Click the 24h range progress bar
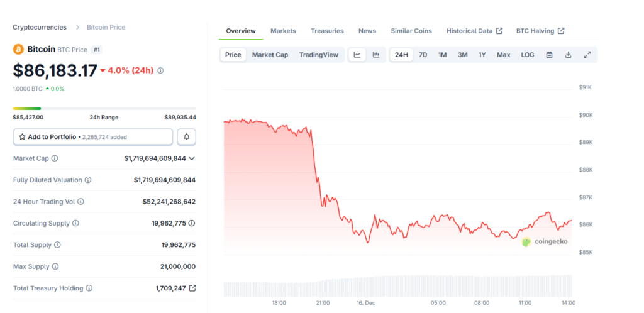Viewport: 644px width, 313px height. (x=104, y=109)
